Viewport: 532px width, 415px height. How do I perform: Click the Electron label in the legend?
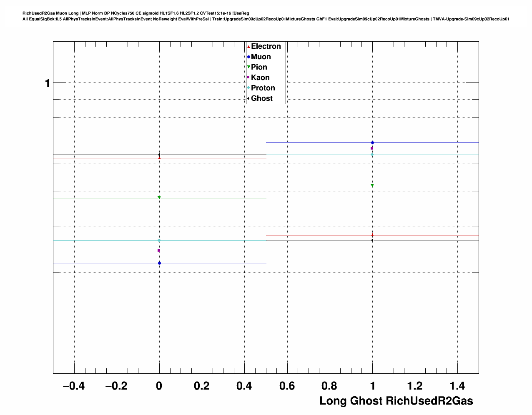(266, 47)
